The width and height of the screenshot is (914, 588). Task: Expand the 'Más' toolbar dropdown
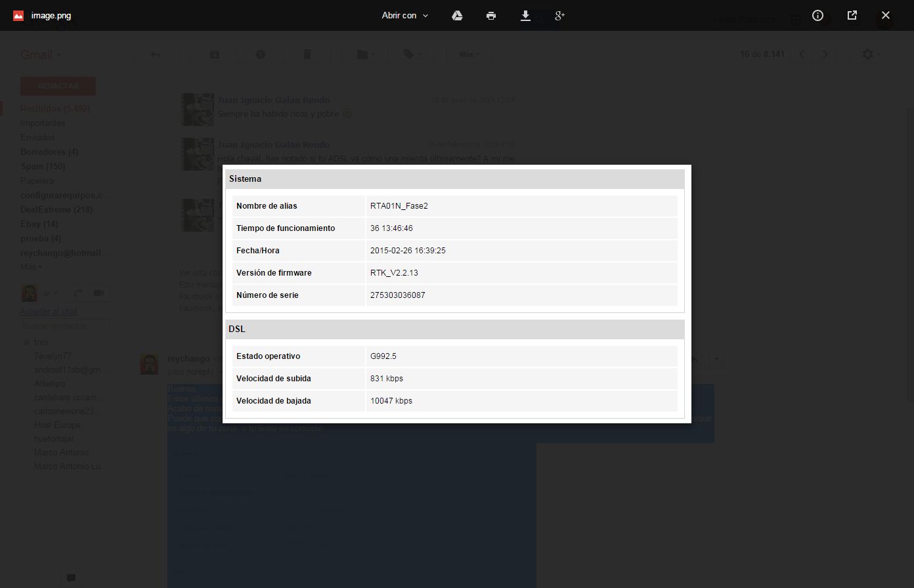[469, 54]
